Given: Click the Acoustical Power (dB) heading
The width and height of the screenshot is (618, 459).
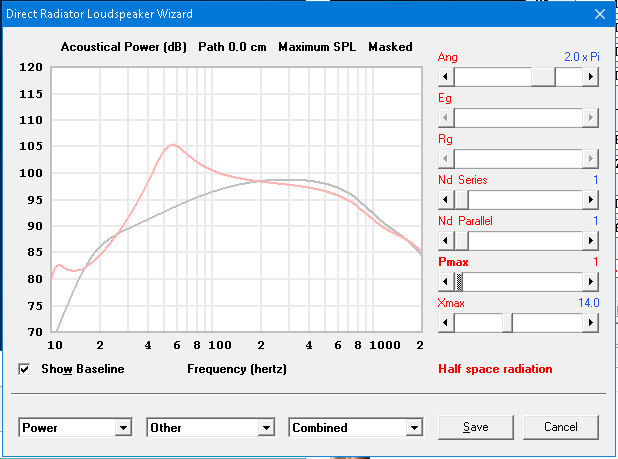Looking at the screenshot, I should click(x=123, y=47).
